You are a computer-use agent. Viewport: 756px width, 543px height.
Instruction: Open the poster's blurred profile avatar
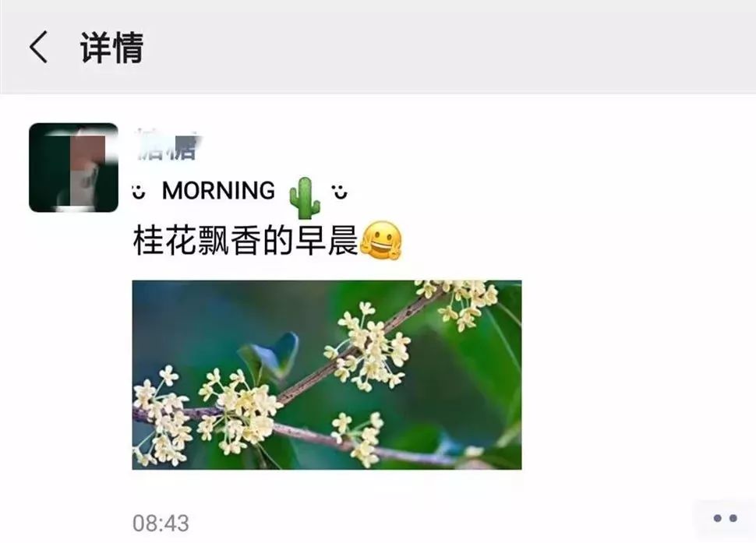click(x=73, y=167)
